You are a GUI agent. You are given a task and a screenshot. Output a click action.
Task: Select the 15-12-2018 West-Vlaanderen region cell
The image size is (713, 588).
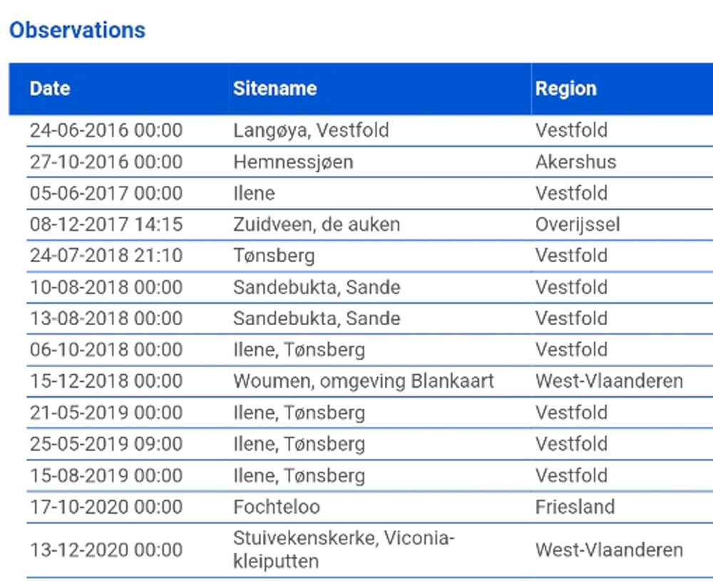click(609, 381)
